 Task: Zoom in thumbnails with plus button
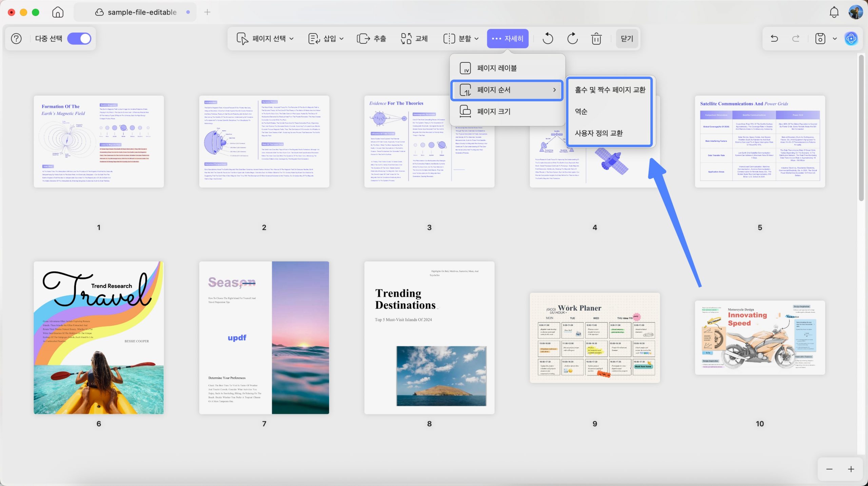(851, 469)
